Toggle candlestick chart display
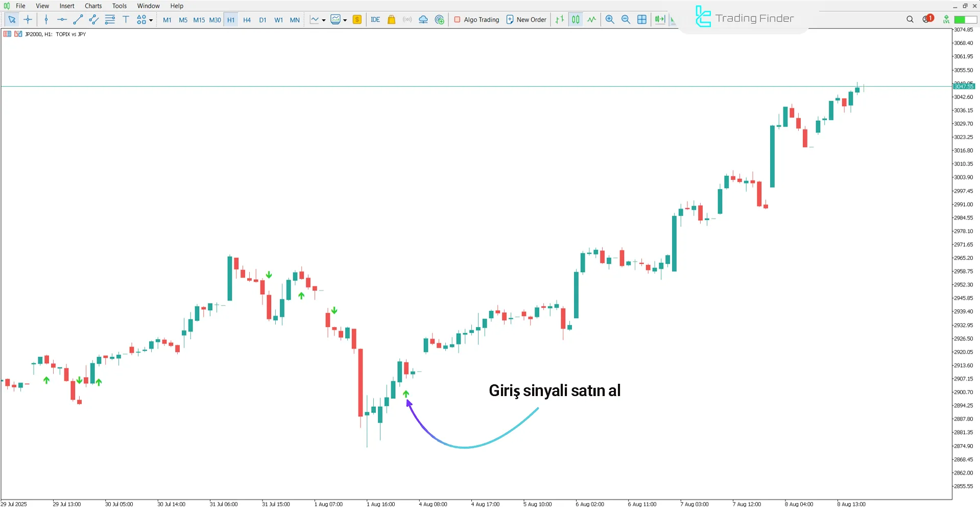The height and width of the screenshot is (509, 980). coord(576,19)
